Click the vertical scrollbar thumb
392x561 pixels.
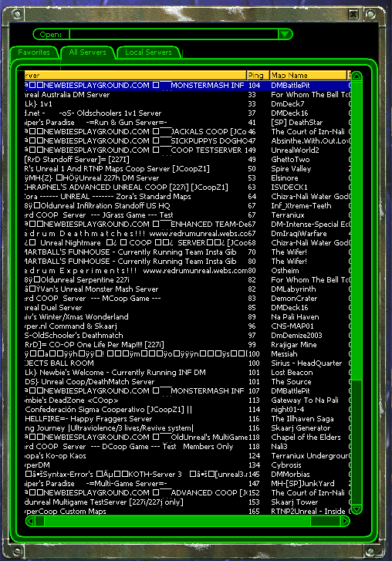357,230
